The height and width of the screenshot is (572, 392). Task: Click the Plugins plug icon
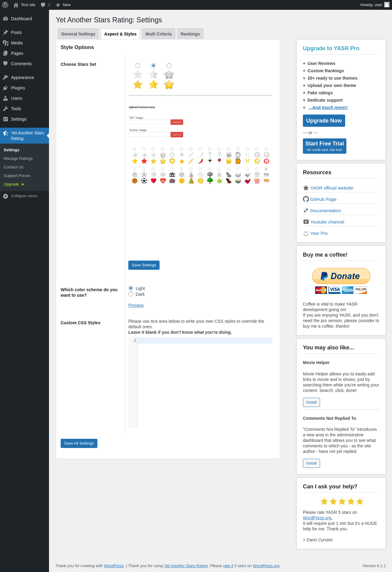pyautogui.click(x=6, y=88)
